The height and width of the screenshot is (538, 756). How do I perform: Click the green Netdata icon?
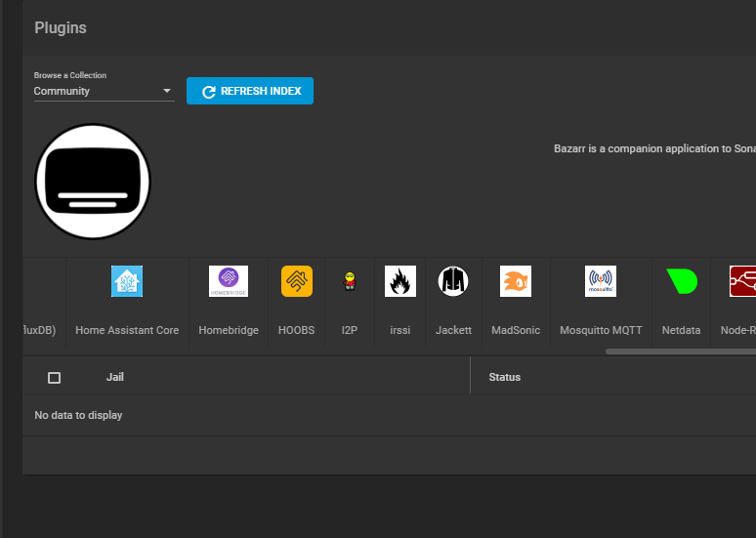point(681,281)
